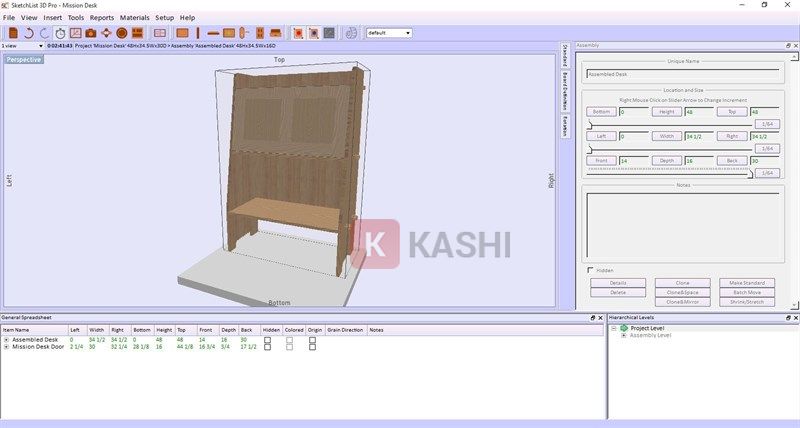Click the picture sketch icon beside the stopwatch
This screenshot has width=800, height=428.
[76, 33]
